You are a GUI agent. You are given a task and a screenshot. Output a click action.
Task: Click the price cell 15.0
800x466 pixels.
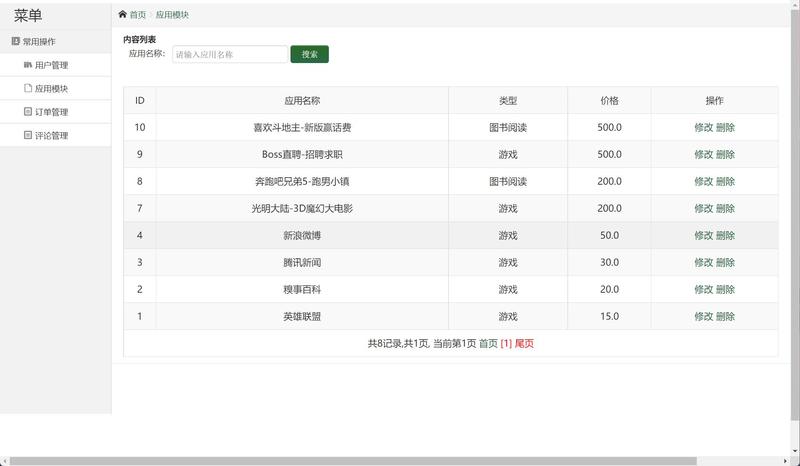[609, 317]
